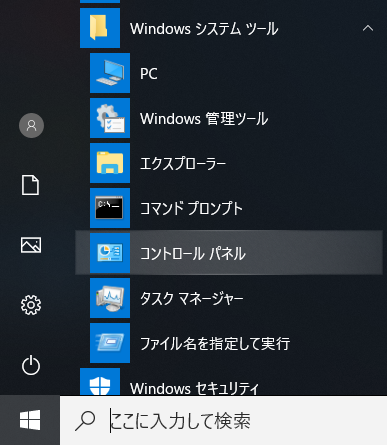The width and height of the screenshot is (387, 445).
Task: Open the user account avatar
Action: [x=31, y=126]
